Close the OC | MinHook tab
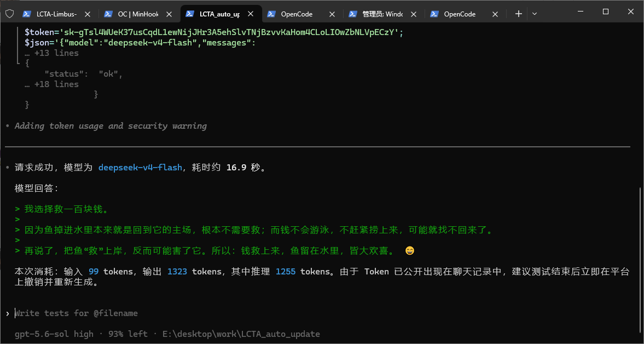 click(x=169, y=14)
